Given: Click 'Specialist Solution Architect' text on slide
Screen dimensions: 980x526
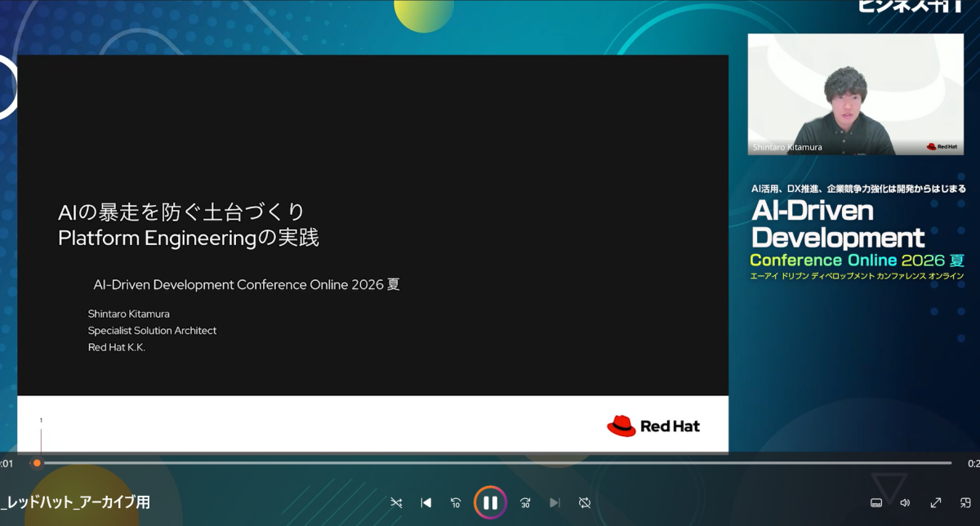Looking at the screenshot, I should (x=152, y=331).
